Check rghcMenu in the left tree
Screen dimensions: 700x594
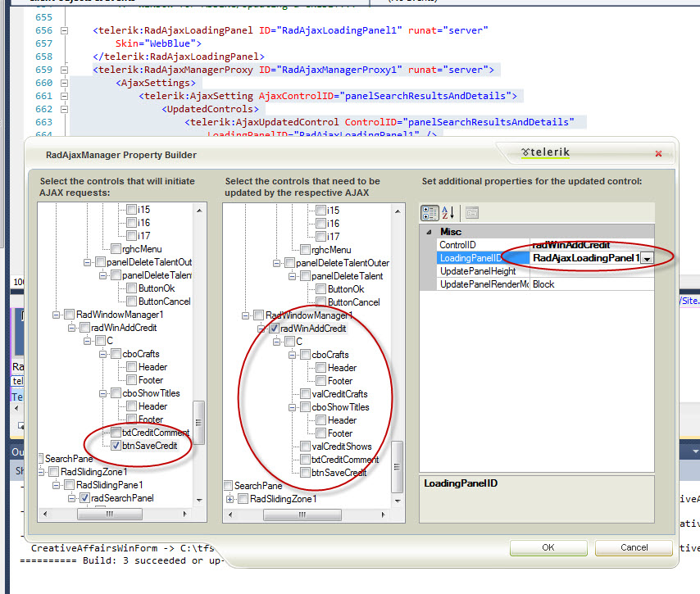tap(116, 248)
